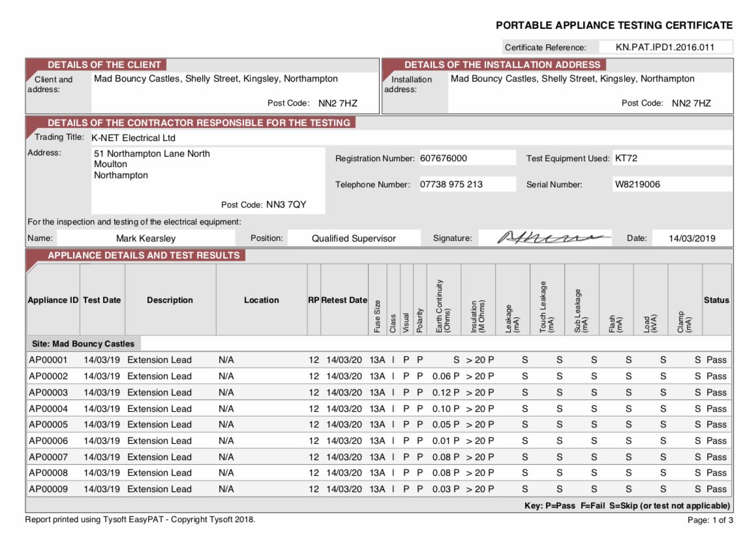Click Pass status in AP00001 row
The width and height of the screenshot is (756, 543).
pos(716,360)
